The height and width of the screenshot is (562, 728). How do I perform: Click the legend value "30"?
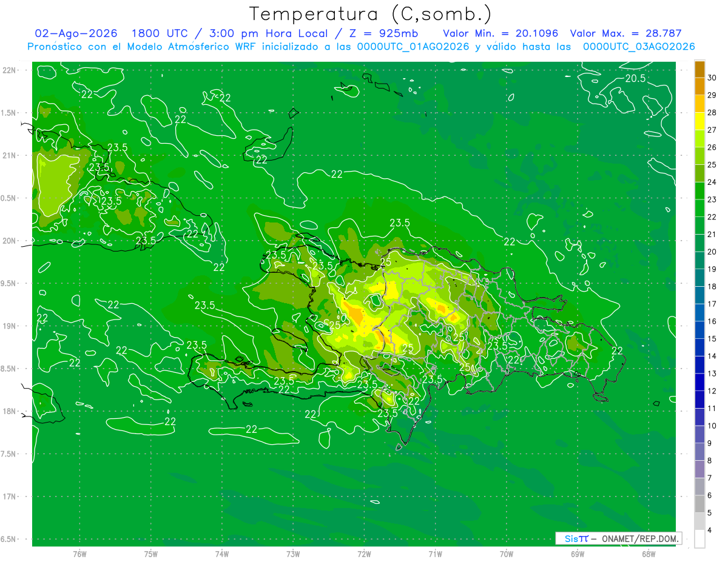coord(712,78)
